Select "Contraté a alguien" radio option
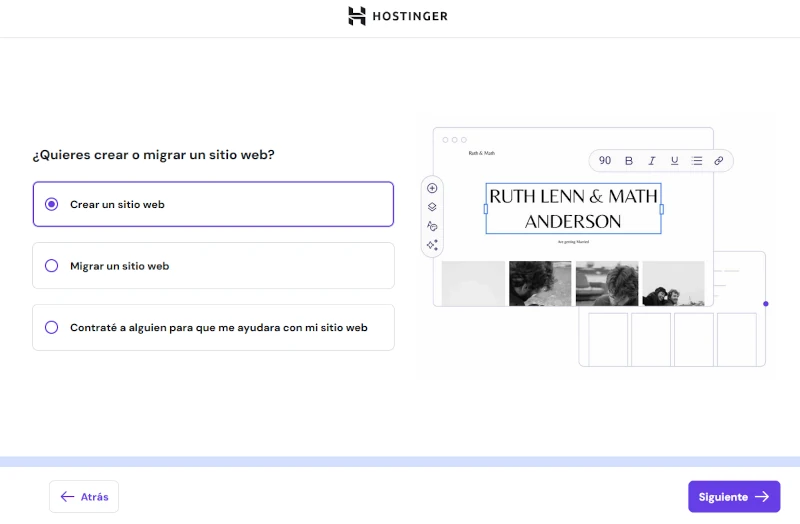Viewport: 800px width, 524px height. point(52,327)
